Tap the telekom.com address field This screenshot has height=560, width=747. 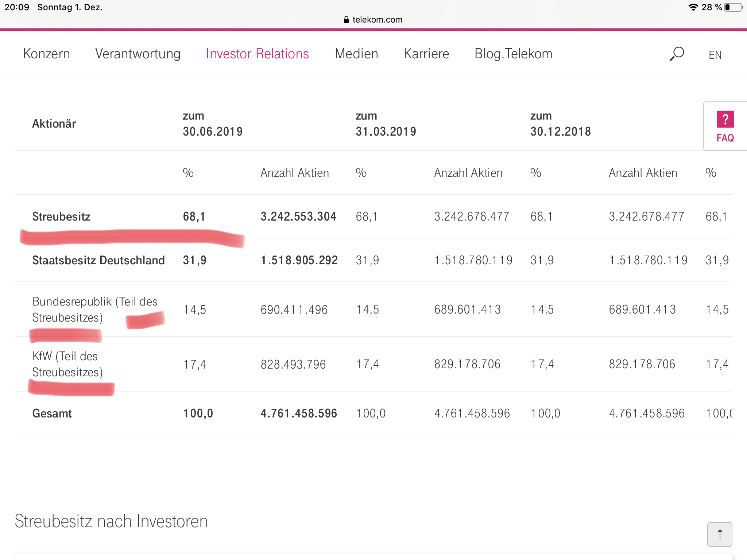(x=377, y=20)
